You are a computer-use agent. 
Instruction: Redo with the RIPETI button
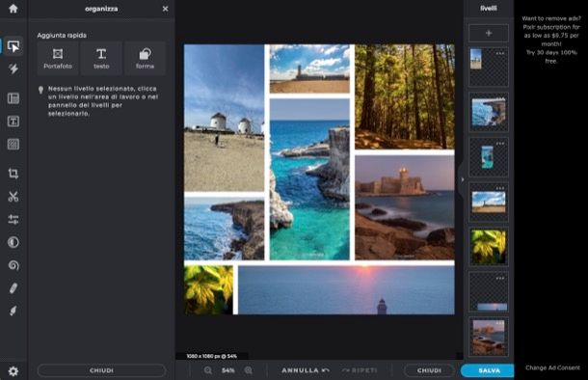(x=360, y=370)
